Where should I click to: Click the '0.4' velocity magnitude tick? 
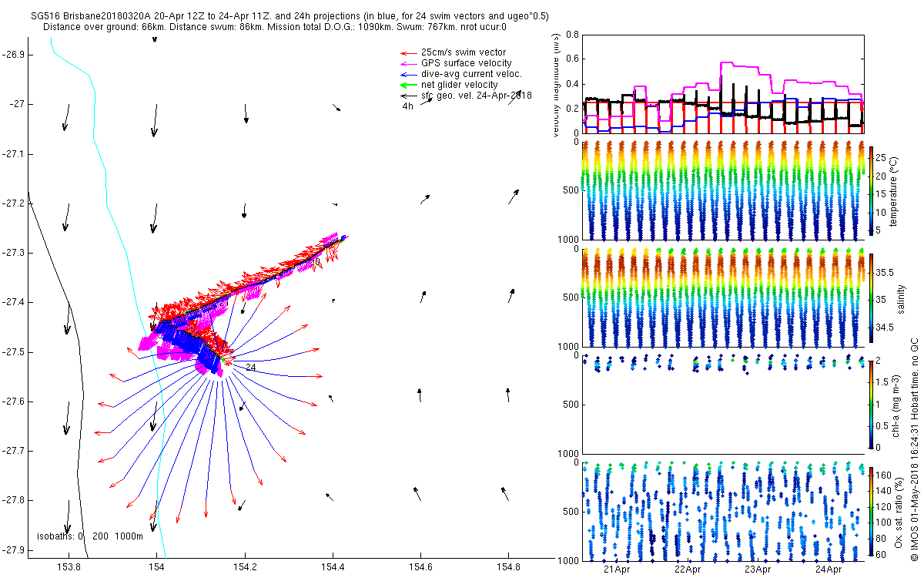point(571,83)
